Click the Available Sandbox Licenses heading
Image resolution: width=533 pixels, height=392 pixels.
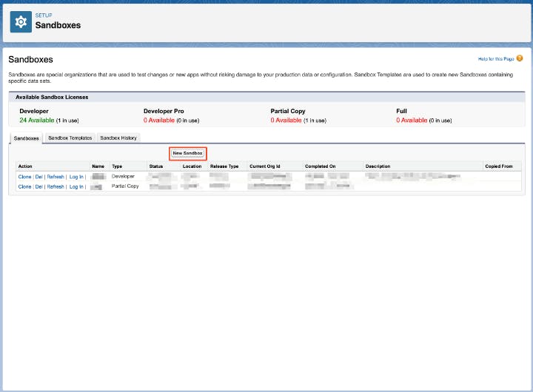[x=52, y=97]
